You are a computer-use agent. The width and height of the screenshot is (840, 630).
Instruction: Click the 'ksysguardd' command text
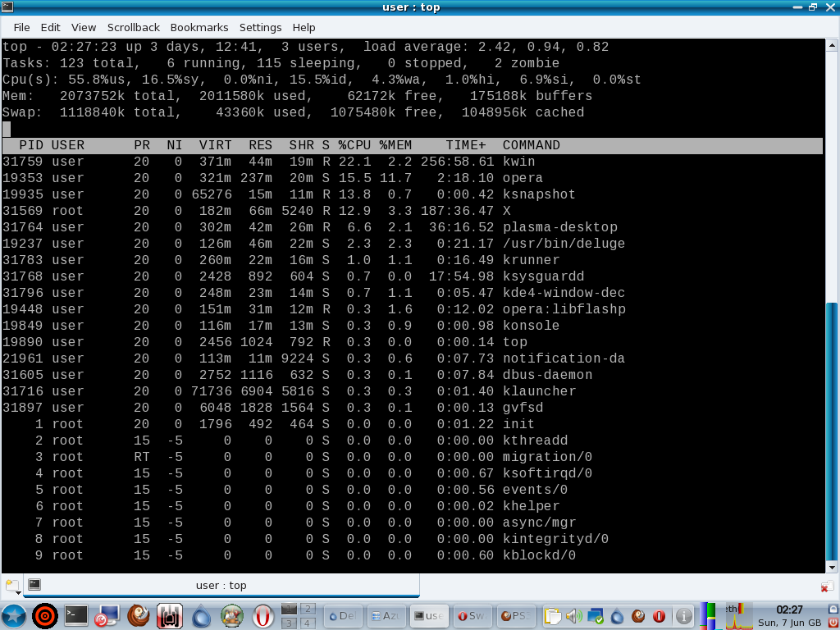[543, 276]
